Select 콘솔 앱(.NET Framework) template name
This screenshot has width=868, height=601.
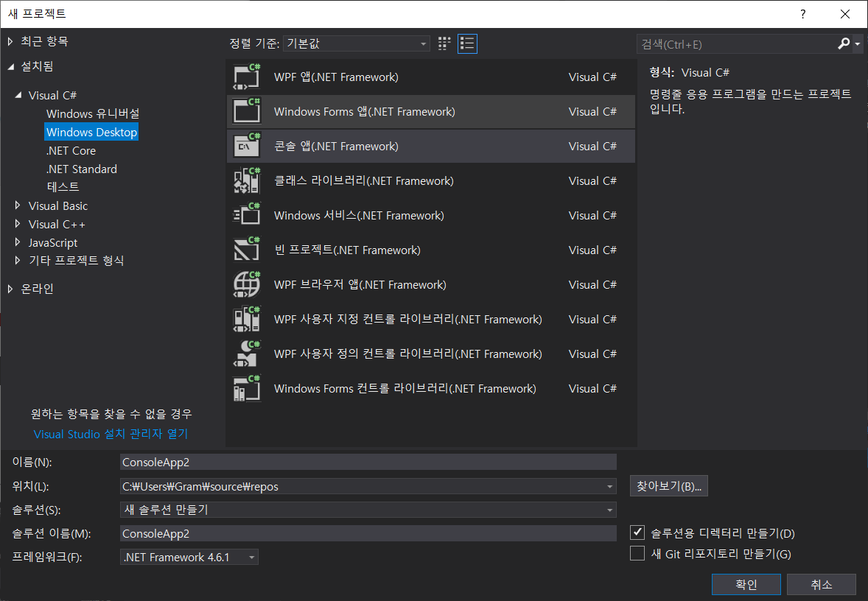[x=336, y=146]
